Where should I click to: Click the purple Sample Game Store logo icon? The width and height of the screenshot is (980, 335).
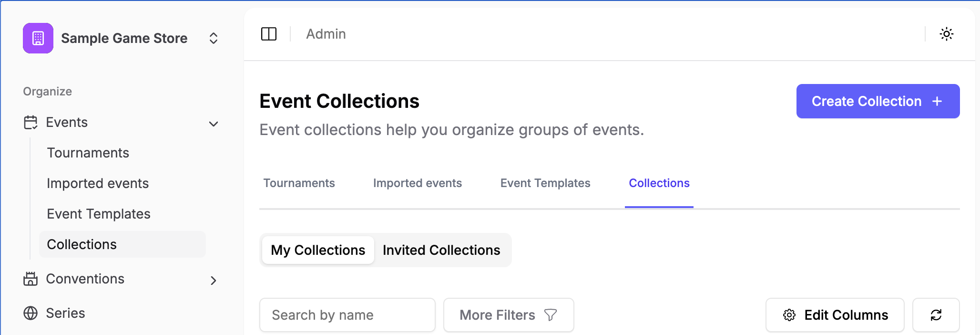[38, 38]
